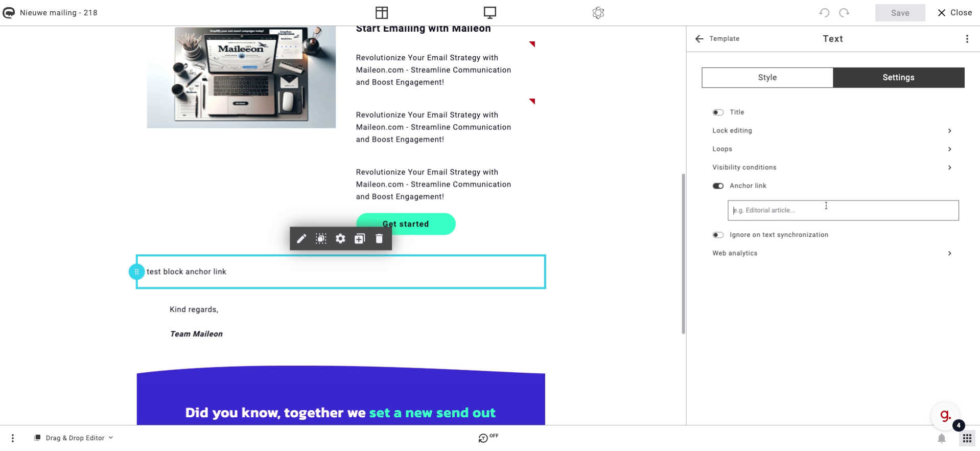
Task: Click the Get started button
Action: [406, 224]
